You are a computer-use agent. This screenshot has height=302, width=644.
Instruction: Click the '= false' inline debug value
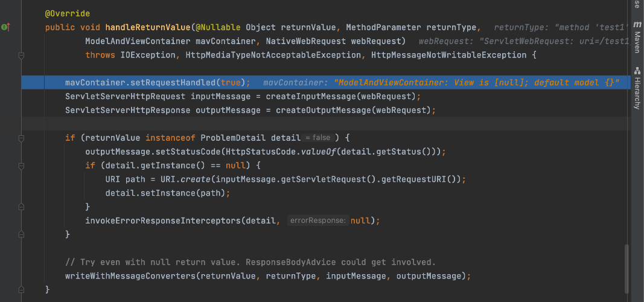317,138
